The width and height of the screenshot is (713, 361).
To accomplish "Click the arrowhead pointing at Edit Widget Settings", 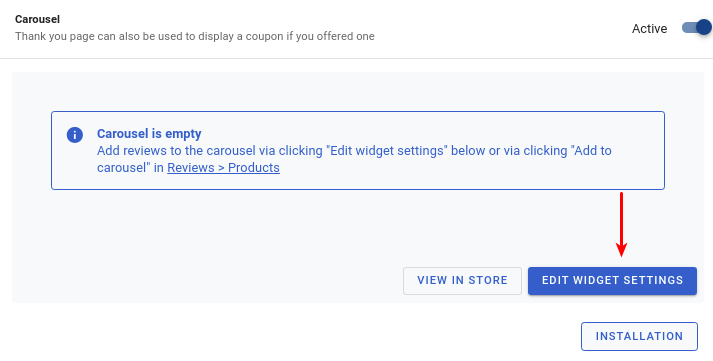I will tap(621, 250).
